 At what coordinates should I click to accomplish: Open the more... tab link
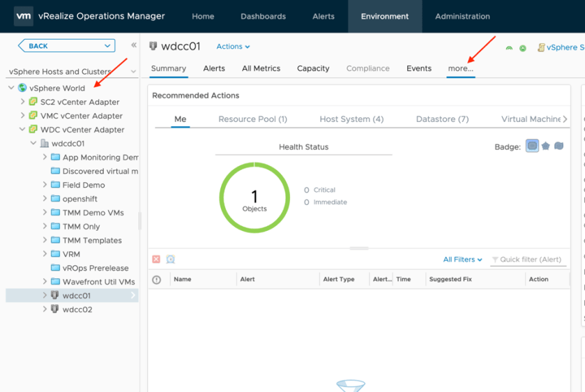pyautogui.click(x=460, y=68)
